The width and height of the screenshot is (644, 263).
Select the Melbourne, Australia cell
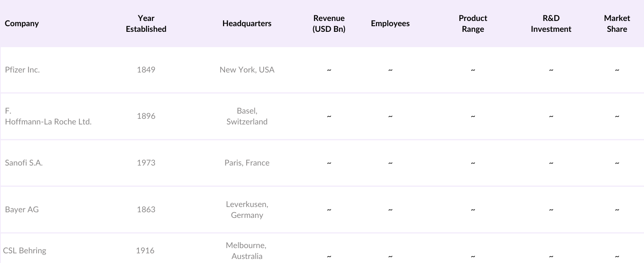coord(246,251)
